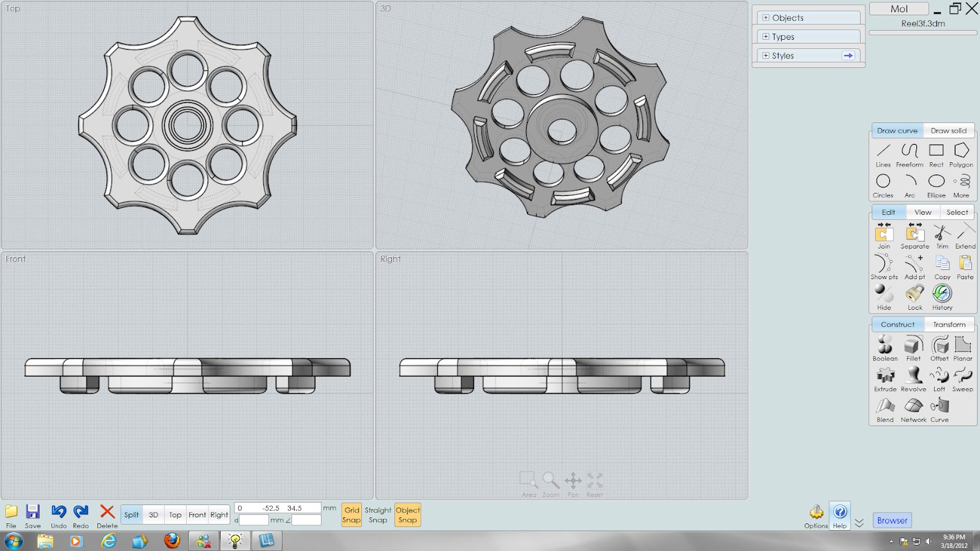Save the model

coord(32,515)
